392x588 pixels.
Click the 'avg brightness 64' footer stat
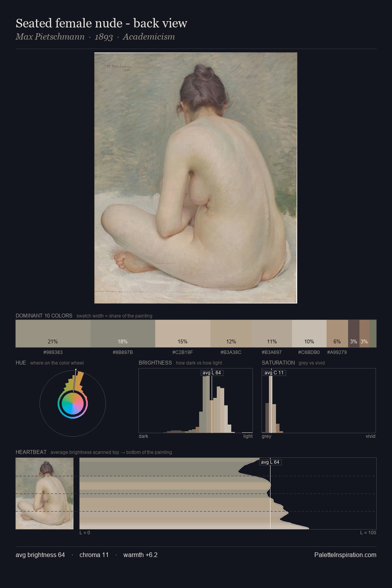coord(40,555)
